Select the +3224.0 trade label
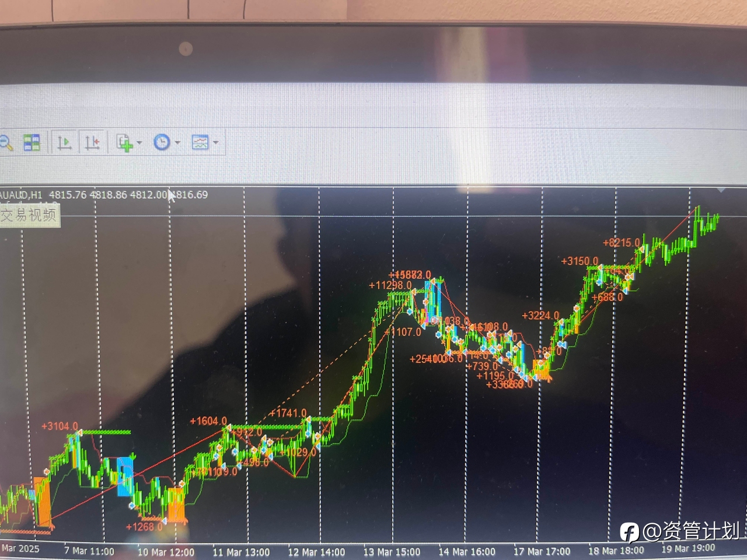Image resolution: width=747 pixels, height=560 pixels. point(540,316)
